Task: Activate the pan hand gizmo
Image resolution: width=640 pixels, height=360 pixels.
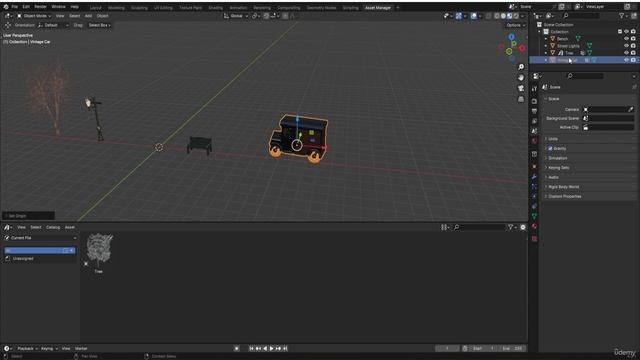Action: (x=521, y=78)
